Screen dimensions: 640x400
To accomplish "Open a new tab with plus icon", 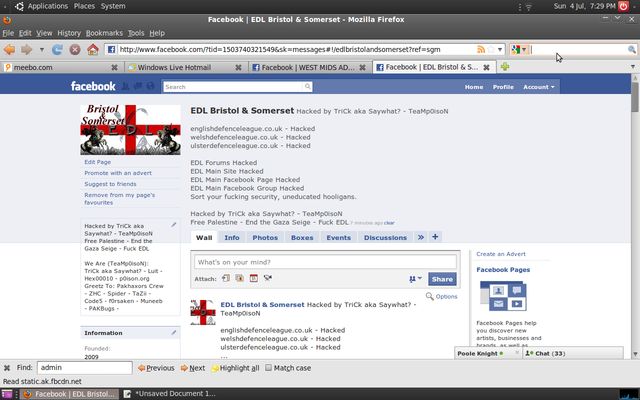I will (x=506, y=67).
